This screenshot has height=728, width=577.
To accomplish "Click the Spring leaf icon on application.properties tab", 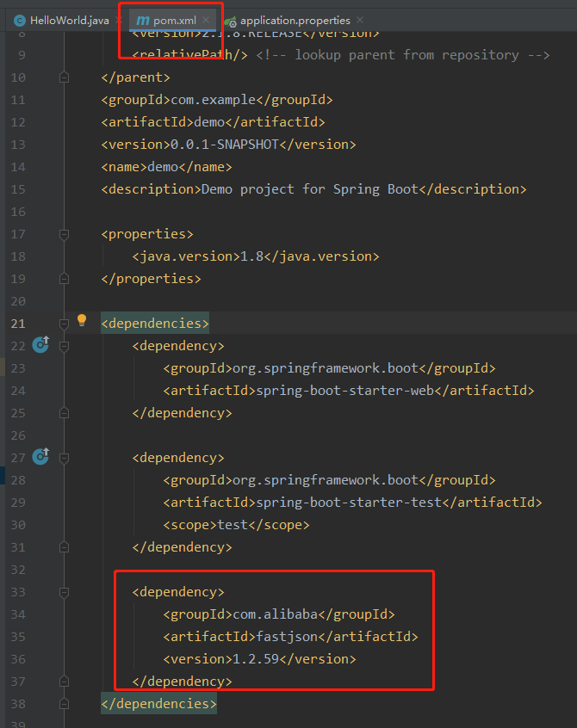I will coord(230,21).
